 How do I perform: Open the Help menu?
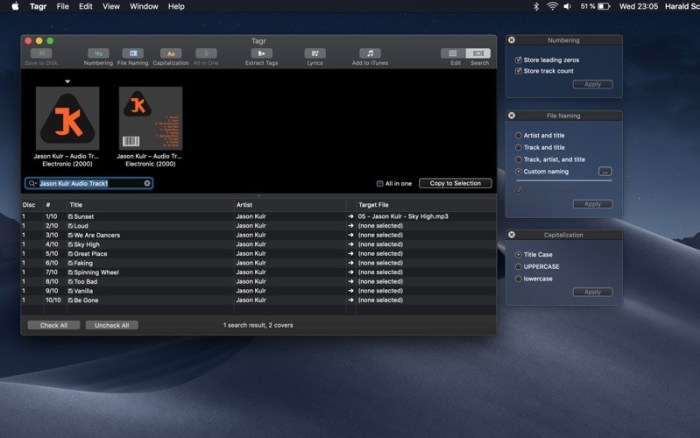176,6
